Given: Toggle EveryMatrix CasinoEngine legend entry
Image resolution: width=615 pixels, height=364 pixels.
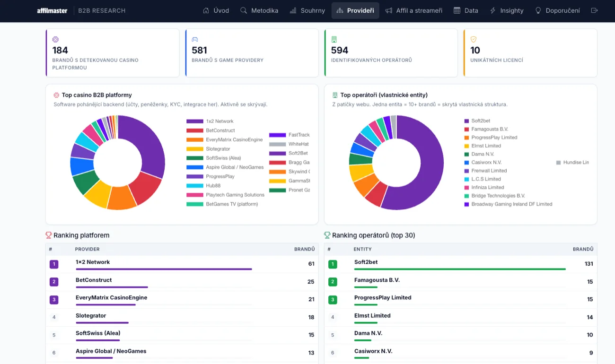Looking at the screenshot, I should pos(224,140).
